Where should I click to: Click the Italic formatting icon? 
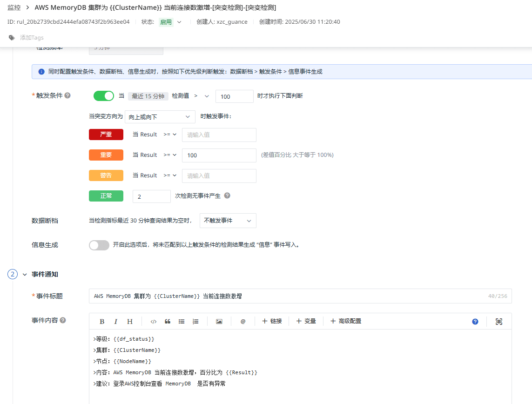pyautogui.click(x=116, y=322)
